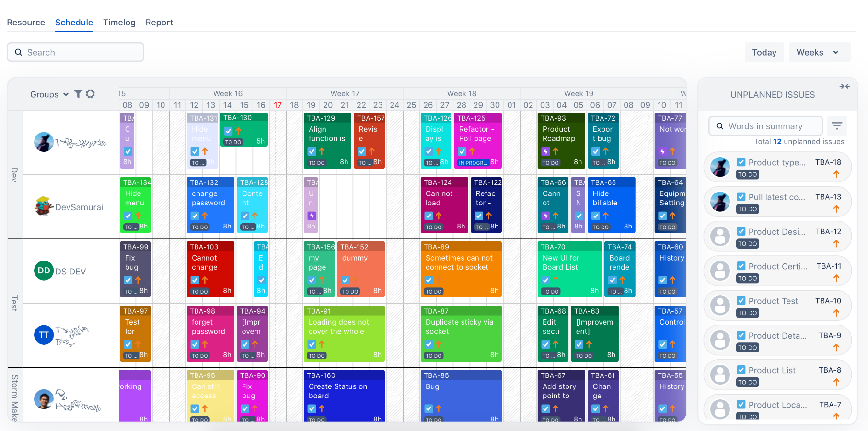Screen dimensions: 868x431
Task: Collapse the Unplanned Issues panel arrows icon
Action: (845, 86)
